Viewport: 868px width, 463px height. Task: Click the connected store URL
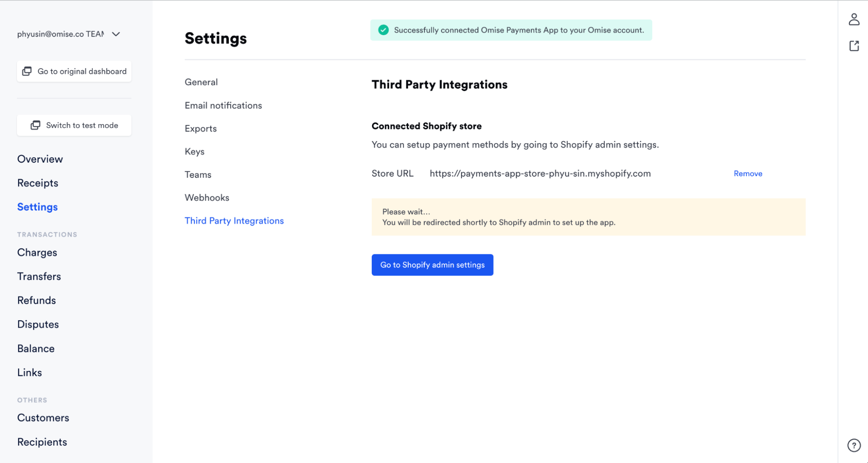[540, 173]
